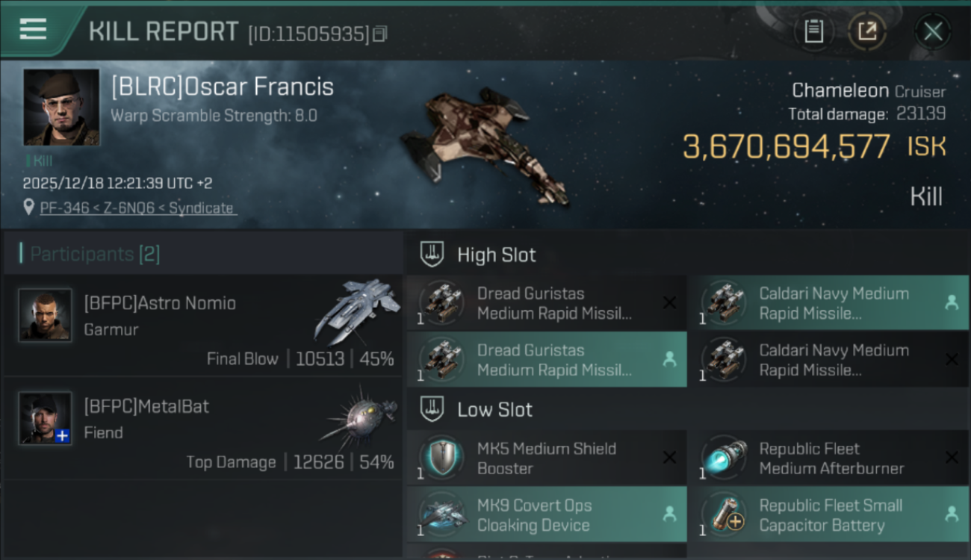Select Astro Nomio participant entry
971x560 pixels.
202,326
